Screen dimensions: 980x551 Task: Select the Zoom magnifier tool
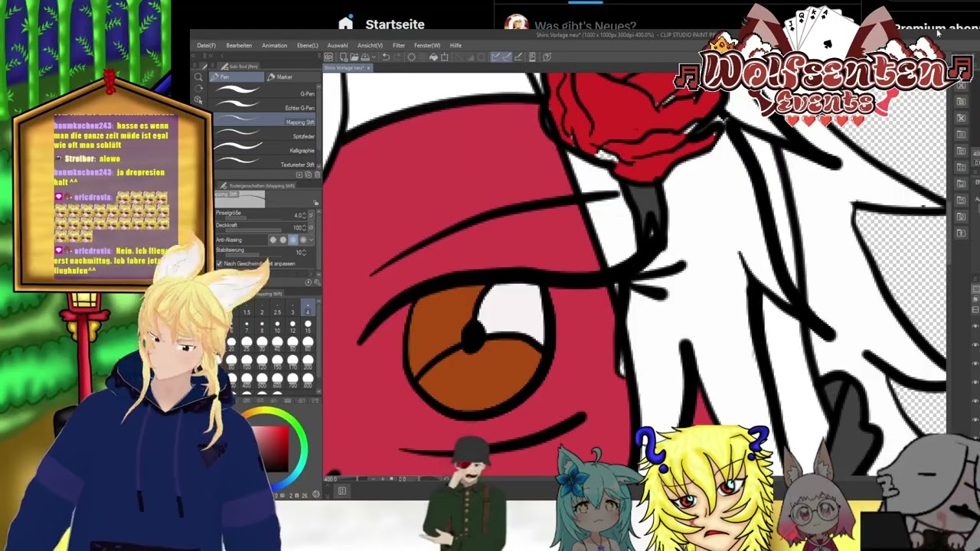[198, 77]
